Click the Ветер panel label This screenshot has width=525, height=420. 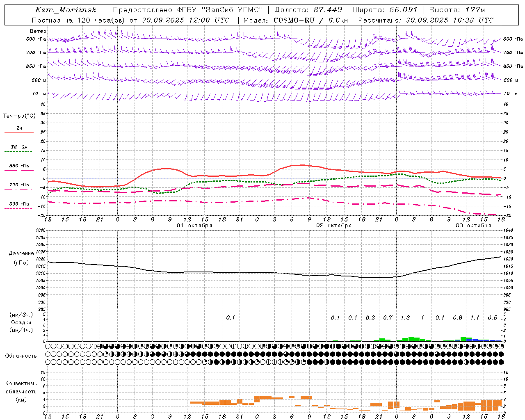(x=38, y=31)
